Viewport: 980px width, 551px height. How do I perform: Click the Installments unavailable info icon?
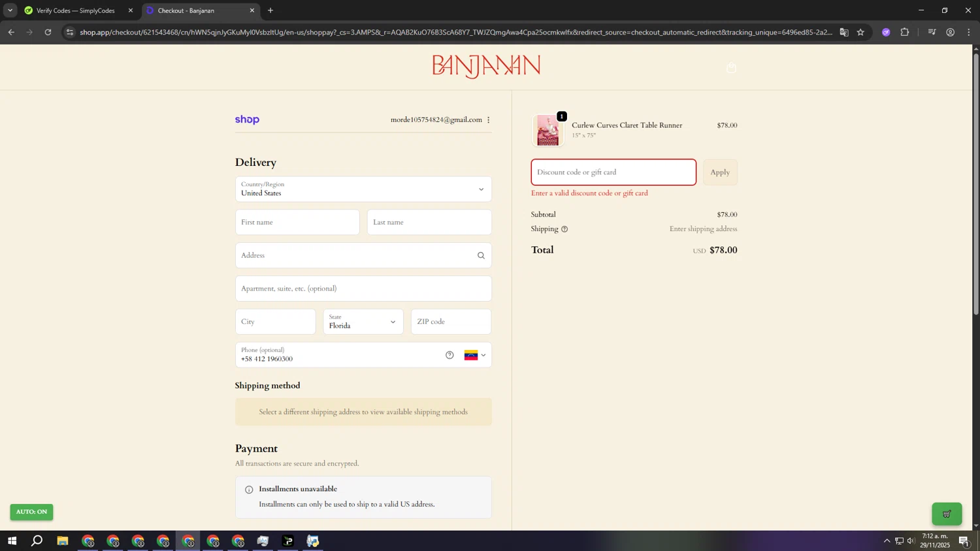coord(249,490)
